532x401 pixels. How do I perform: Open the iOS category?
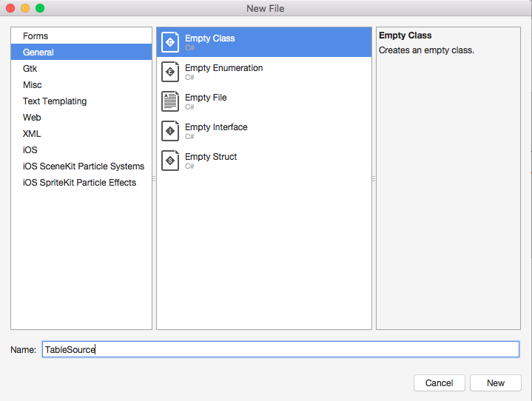[30, 150]
